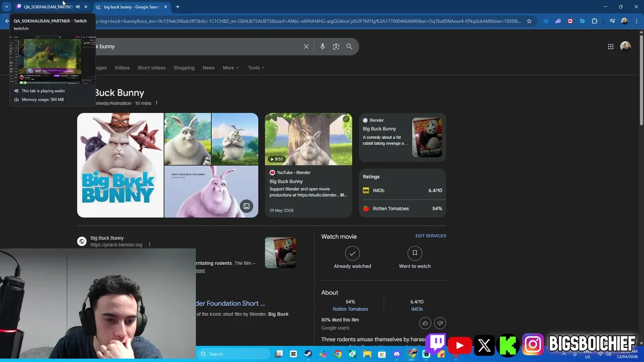
Task: Open the Big Buck Bunny poster image
Action: tap(120, 165)
